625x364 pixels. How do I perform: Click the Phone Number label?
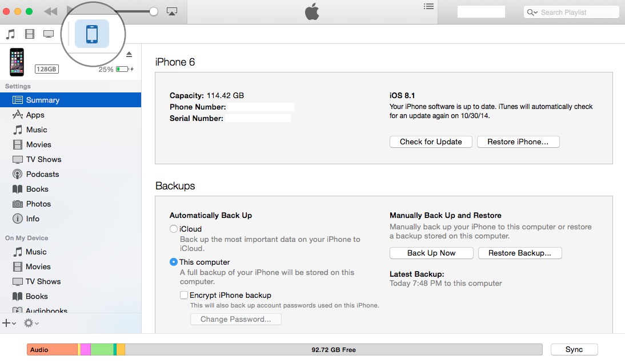point(198,107)
